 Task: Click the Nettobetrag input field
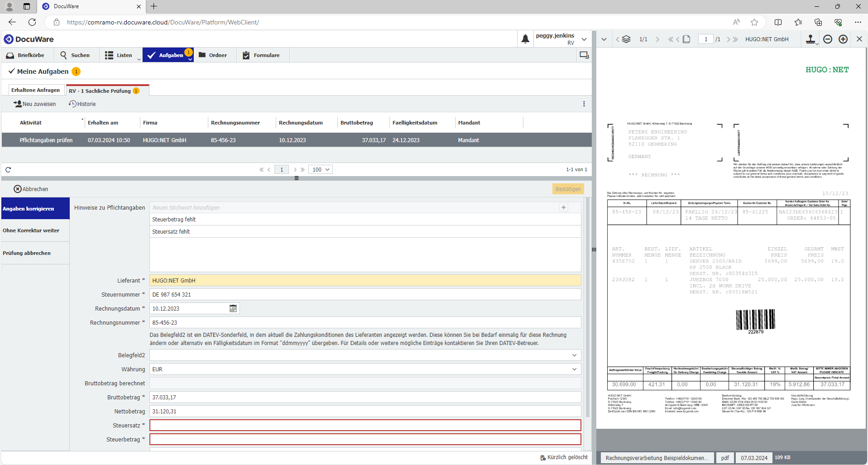click(365, 412)
